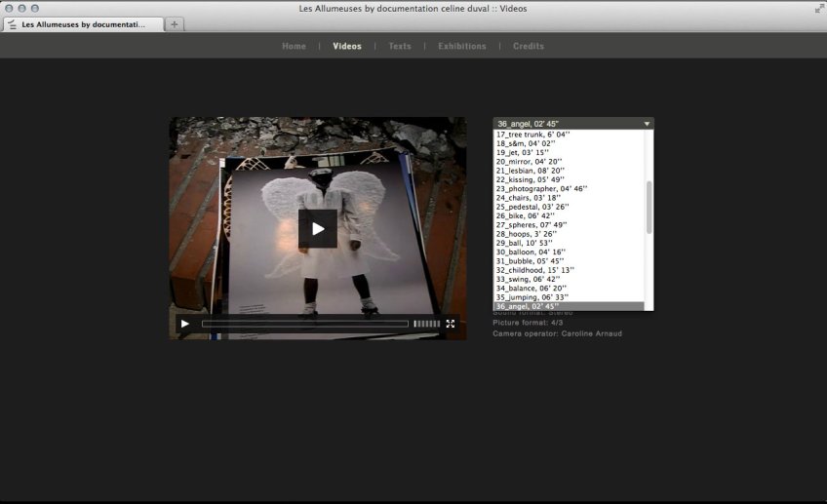Select 27_spheres, 07' 49'' option
This screenshot has width=827, height=504.
[569, 224]
